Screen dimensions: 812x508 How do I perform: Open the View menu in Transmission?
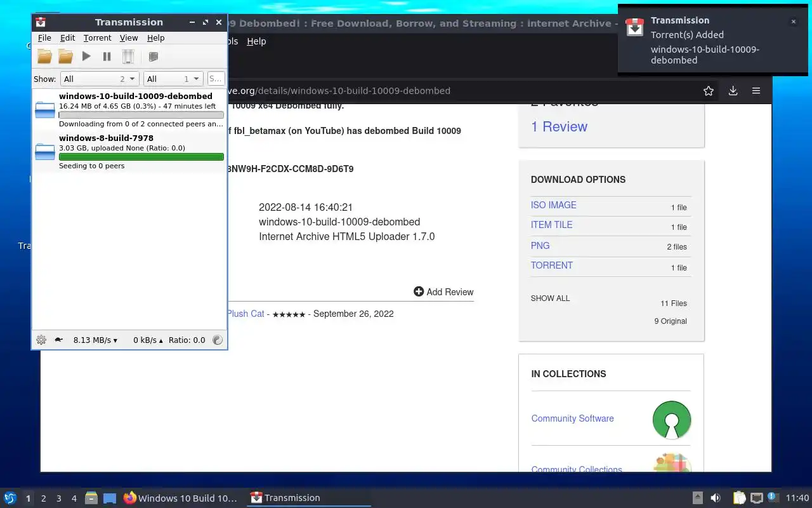click(129, 38)
